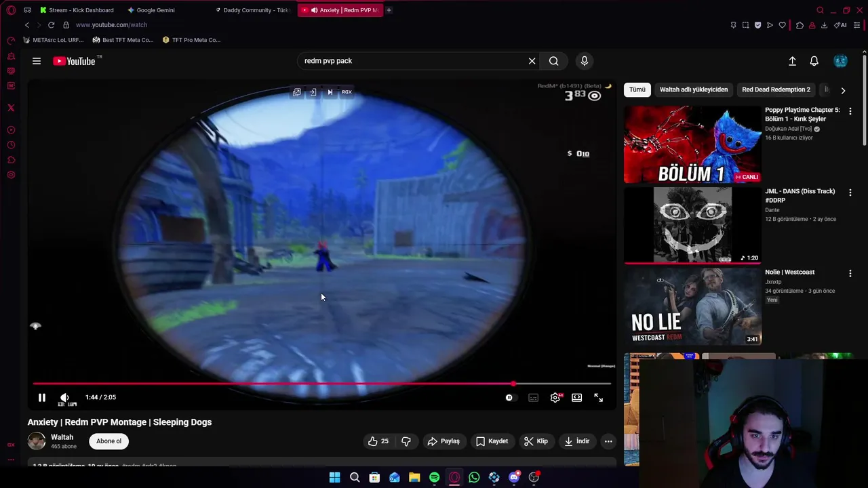Open the METAsrc LoL URF bookmark
This screenshot has width=868, height=488.
tap(54, 40)
